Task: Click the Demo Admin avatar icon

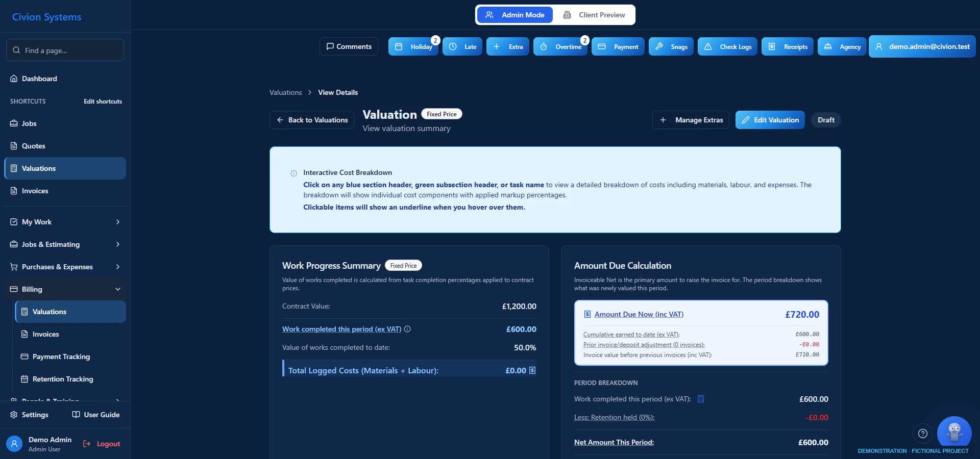Action: pyautogui.click(x=14, y=444)
